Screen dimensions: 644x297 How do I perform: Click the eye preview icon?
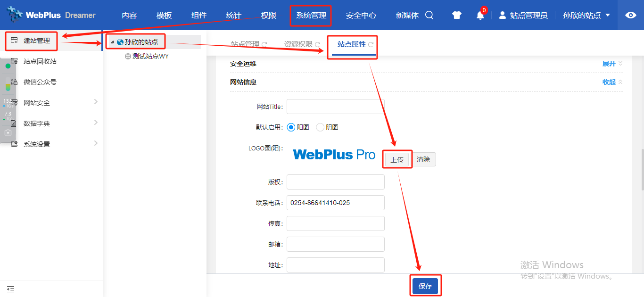point(630,15)
